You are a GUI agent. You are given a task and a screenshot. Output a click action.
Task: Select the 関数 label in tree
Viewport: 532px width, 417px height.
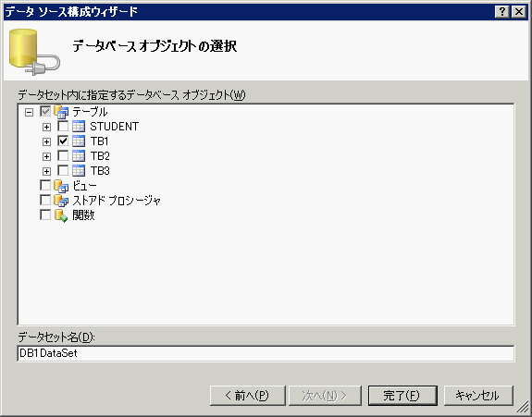click(x=83, y=215)
